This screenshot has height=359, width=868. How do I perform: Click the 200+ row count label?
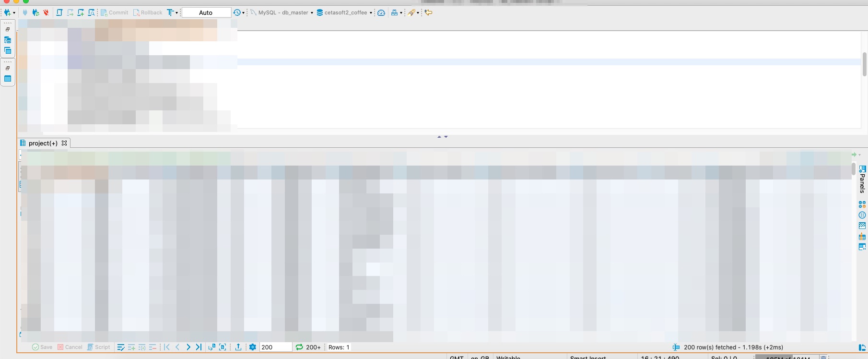[x=313, y=347]
